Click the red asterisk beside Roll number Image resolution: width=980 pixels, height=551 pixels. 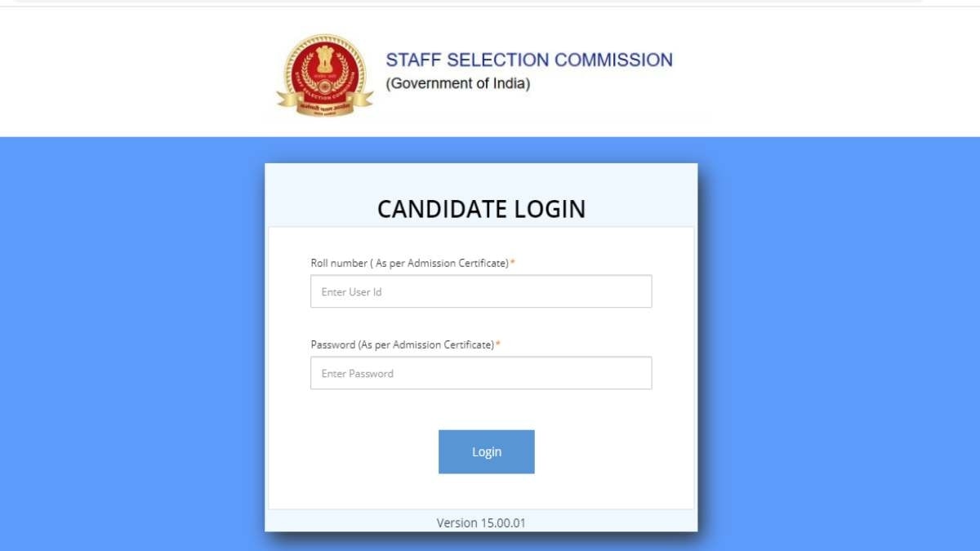513,263
